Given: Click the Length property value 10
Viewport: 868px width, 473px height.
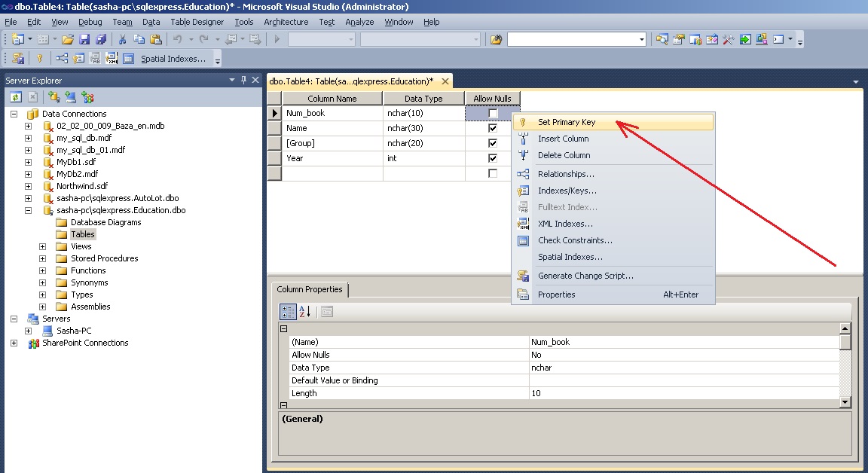Looking at the screenshot, I should (x=684, y=393).
